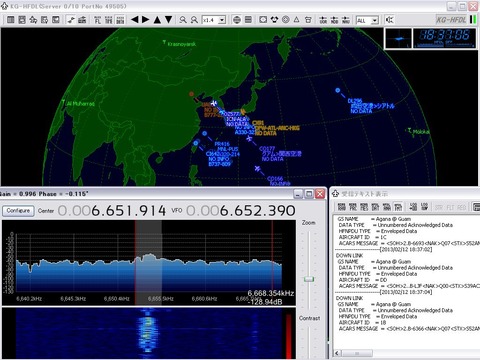Viewport: 480px width, 360px height.
Task: Click the 18:37:06 digital clock display
Action: click(445, 38)
